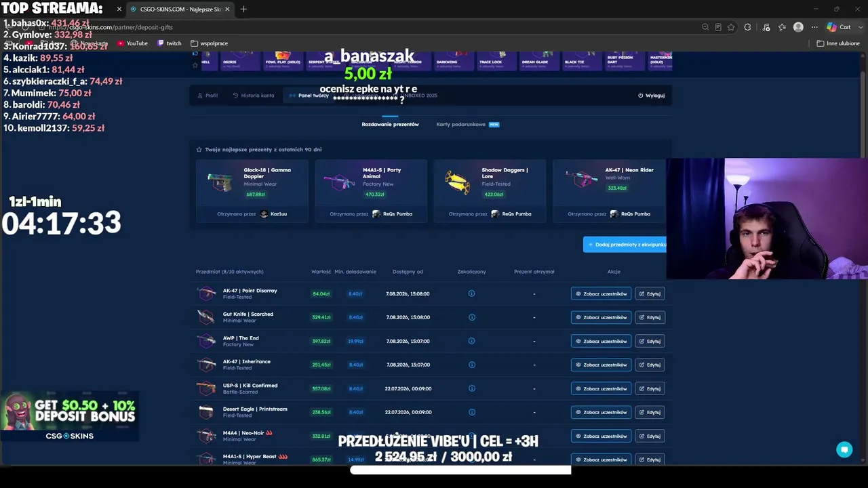Edit the Desert Eagle Printstream giveaway
The height and width of the screenshot is (488, 868).
[650, 412]
